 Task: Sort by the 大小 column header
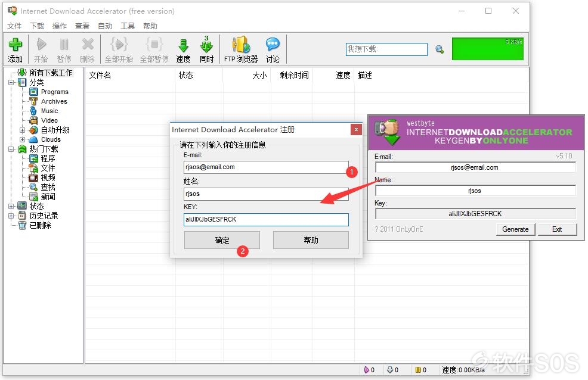[x=247, y=75]
